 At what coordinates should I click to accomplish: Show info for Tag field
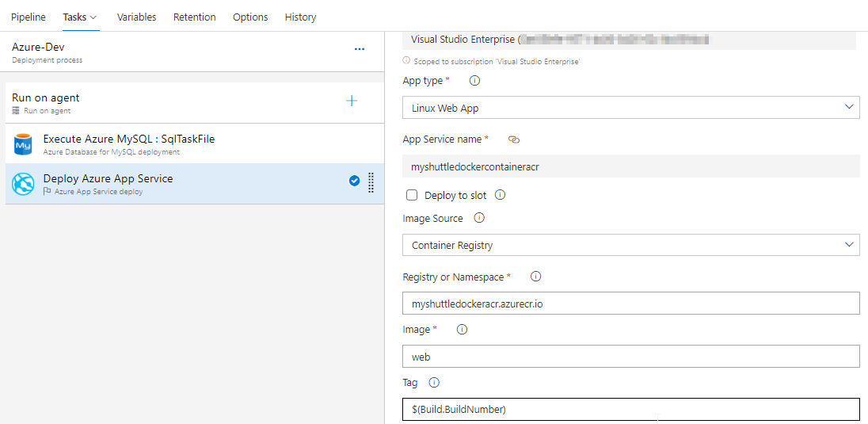(434, 383)
